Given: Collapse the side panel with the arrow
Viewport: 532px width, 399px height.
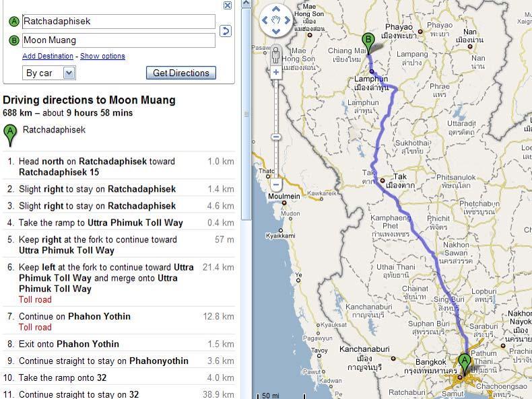Looking at the screenshot, I should (246, 4).
